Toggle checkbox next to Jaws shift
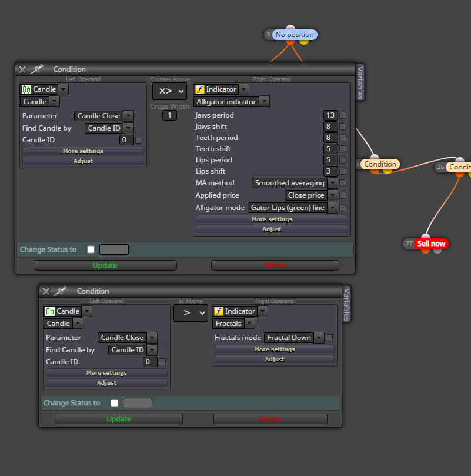 tap(343, 127)
